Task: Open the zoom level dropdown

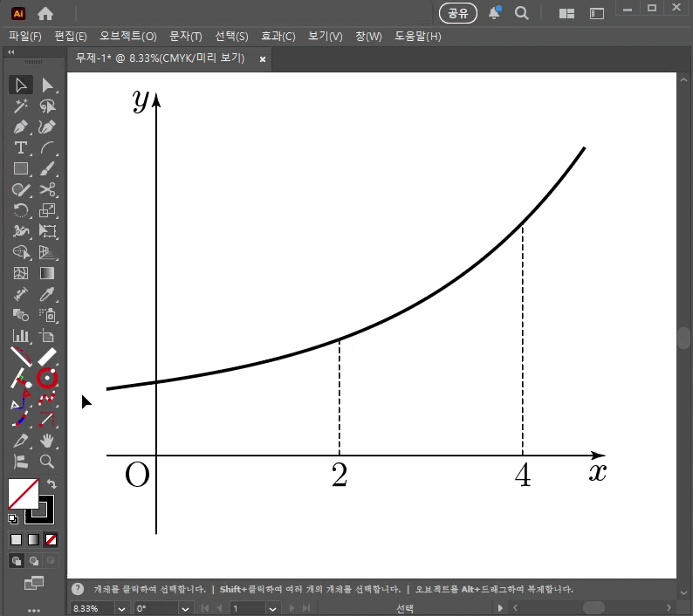Action: [x=122, y=609]
